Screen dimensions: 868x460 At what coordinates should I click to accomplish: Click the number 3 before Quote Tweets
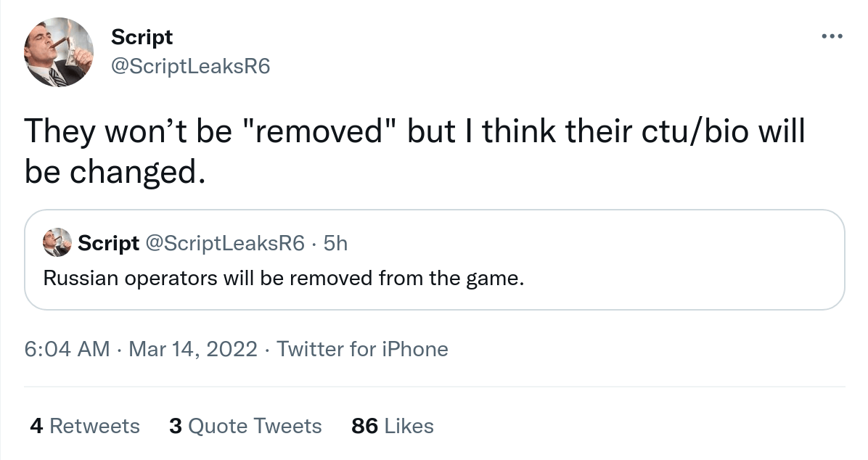pos(175,426)
